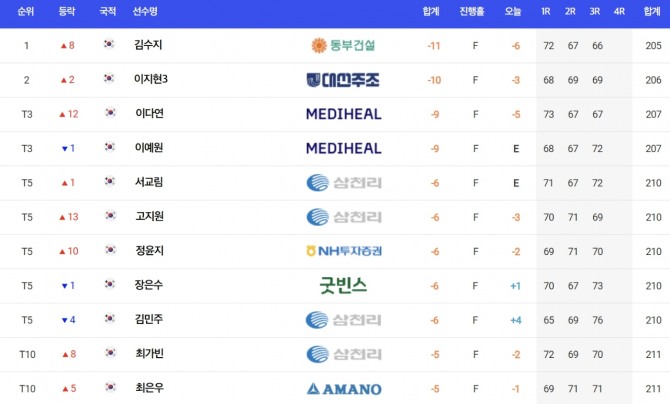Click the red up arrow for 이지현3

tap(63, 80)
